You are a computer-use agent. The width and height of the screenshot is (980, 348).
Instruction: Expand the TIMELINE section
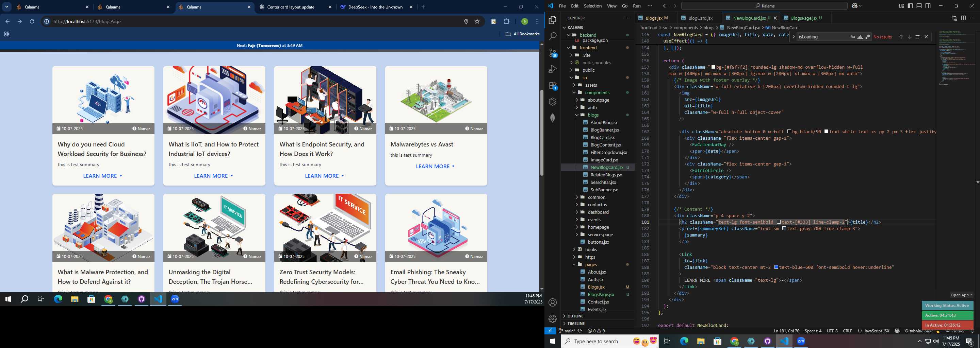(x=576, y=323)
